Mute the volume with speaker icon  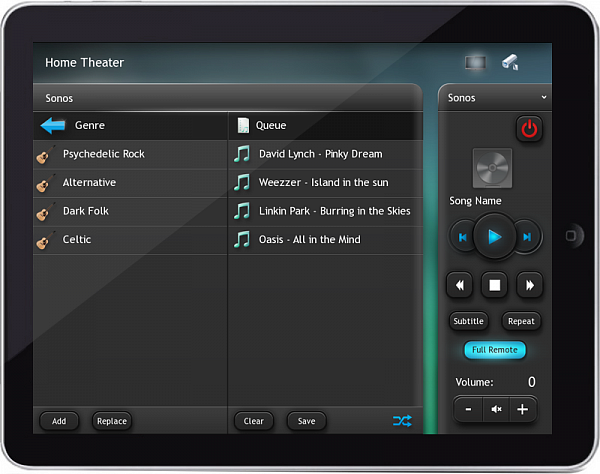click(495, 409)
